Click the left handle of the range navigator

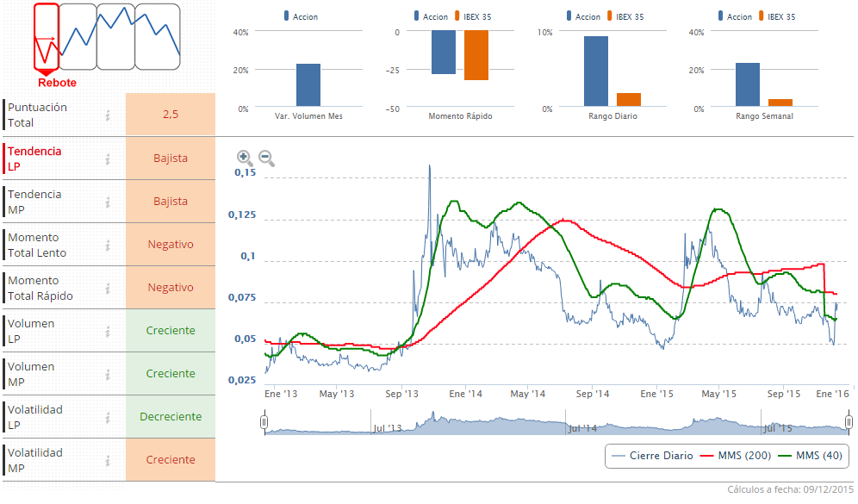[x=265, y=421]
